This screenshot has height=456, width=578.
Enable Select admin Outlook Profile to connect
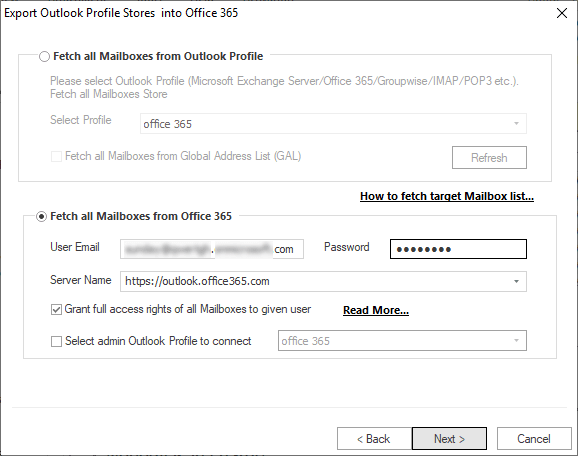(x=56, y=341)
